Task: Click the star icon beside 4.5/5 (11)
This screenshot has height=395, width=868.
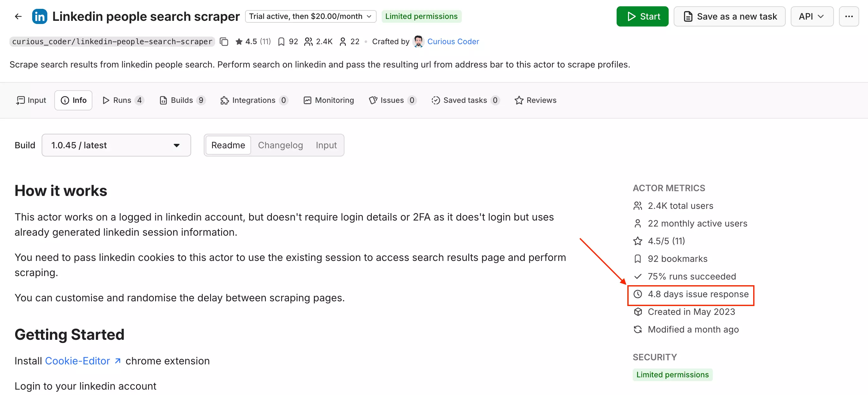Action: click(x=637, y=241)
